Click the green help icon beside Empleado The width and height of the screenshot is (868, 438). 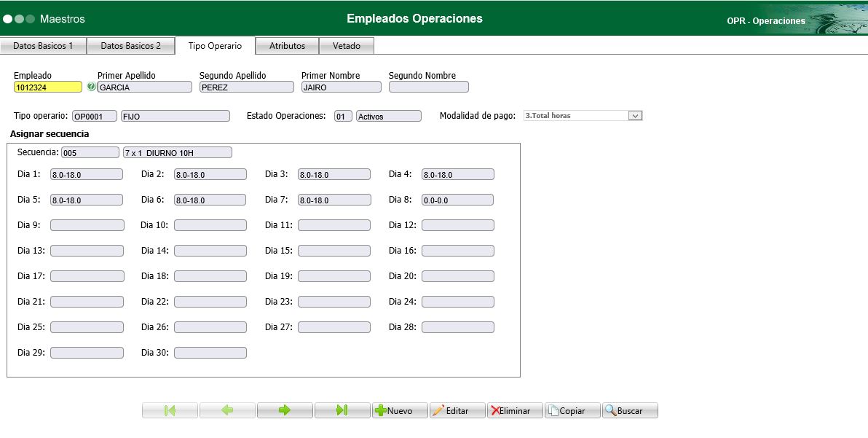pyautogui.click(x=91, y=87)
